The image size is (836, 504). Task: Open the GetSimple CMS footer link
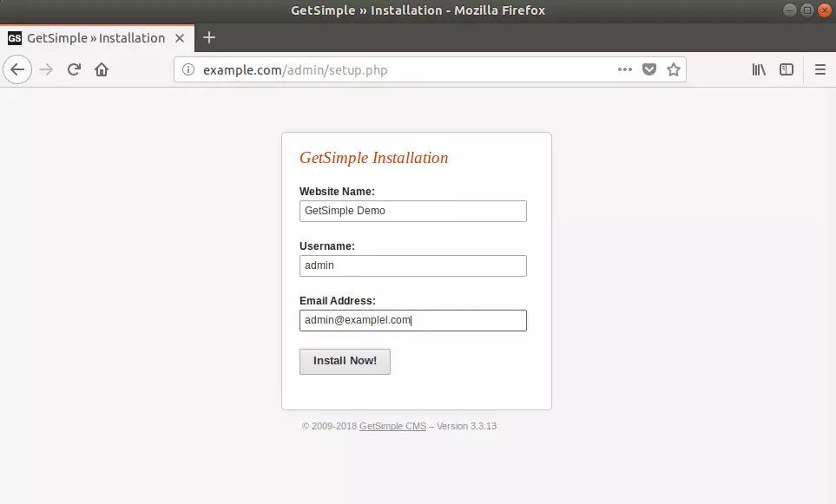point(393,426)
